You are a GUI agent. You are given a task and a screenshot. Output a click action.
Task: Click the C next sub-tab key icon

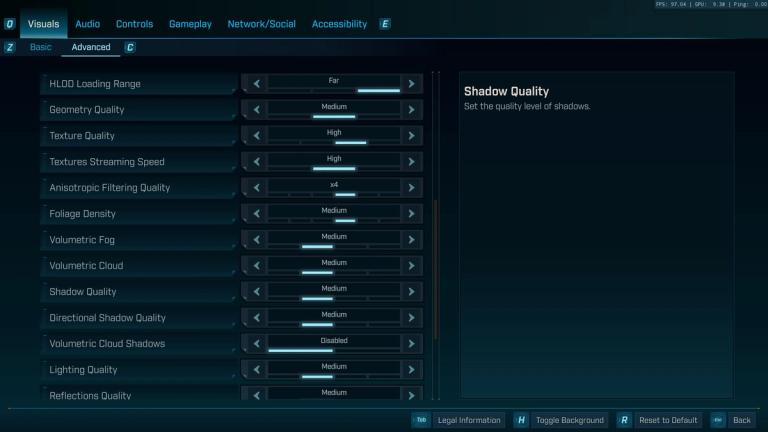[x=130, y=48]
